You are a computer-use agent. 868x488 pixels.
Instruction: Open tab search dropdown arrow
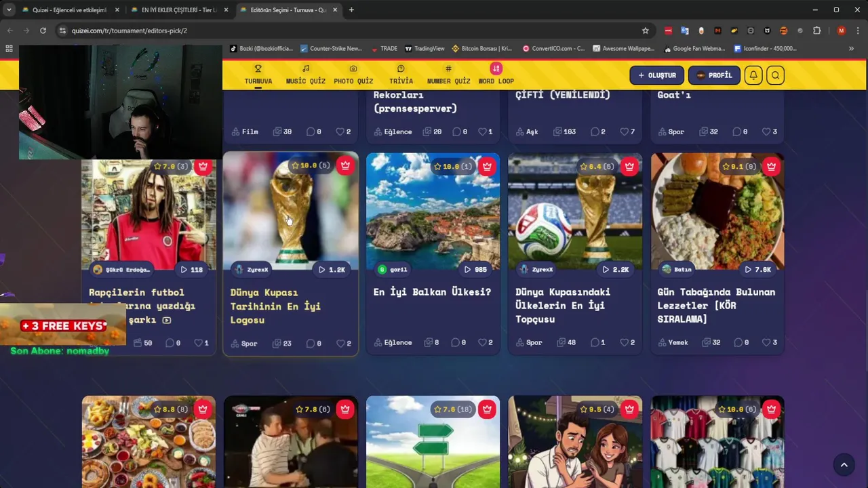(x=8, y=10)
